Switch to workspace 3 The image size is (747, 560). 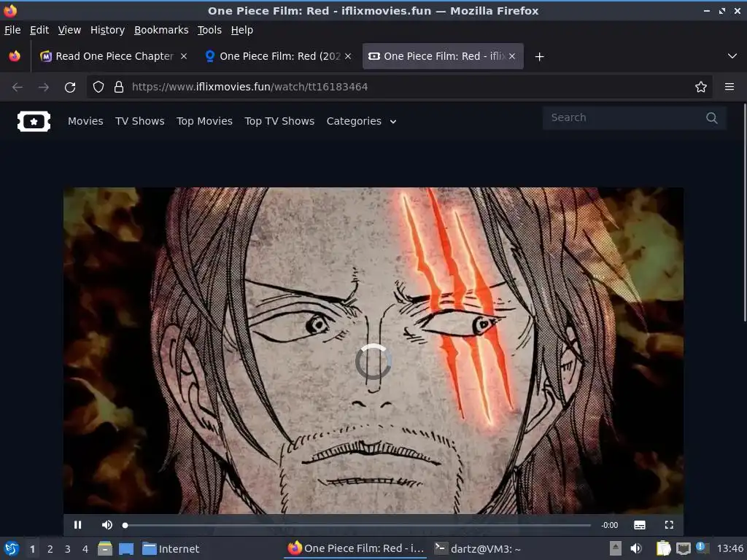pyautogui.click(x=68, y=549)
